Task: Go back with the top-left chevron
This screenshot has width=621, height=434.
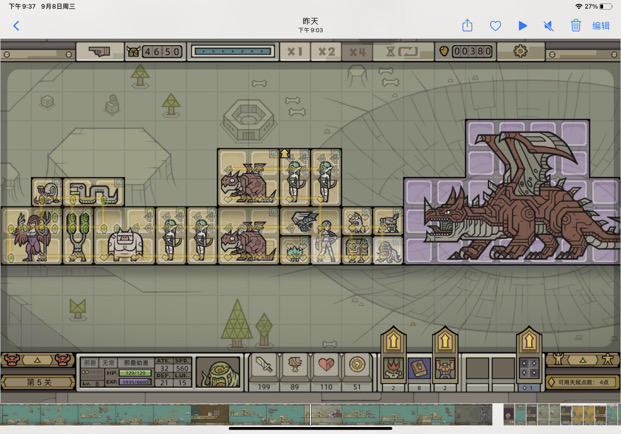Action: 16,26
